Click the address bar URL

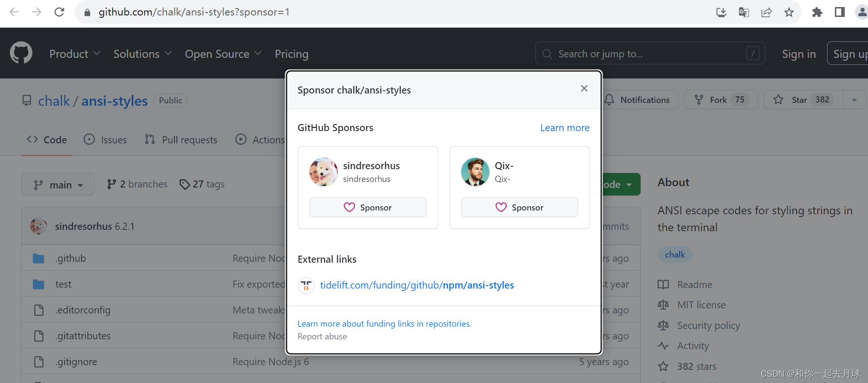tap(194, 12)
